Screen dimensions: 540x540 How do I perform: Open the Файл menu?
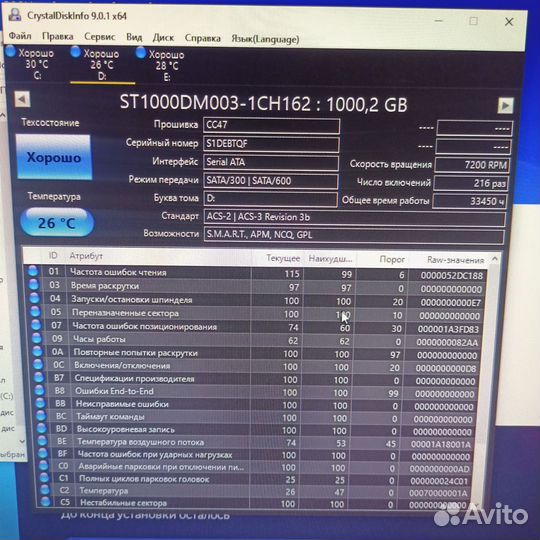click(20, 36)
